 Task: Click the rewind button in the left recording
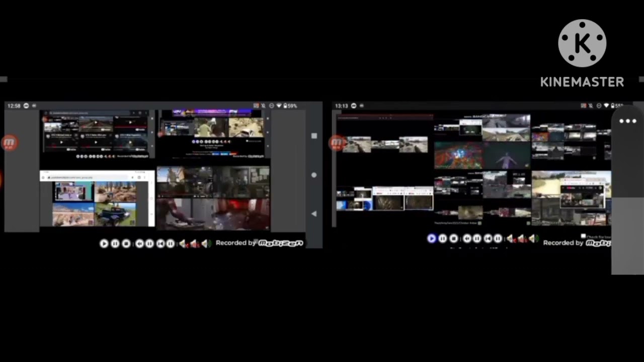point(139,243)
